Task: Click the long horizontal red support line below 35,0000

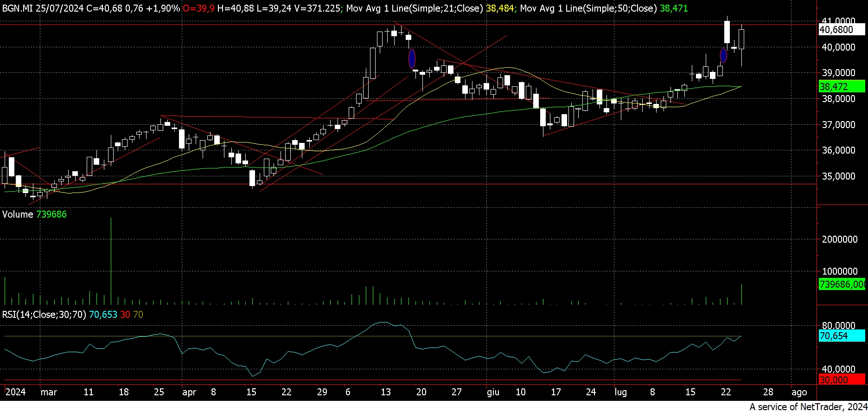Action: (408, 184)
